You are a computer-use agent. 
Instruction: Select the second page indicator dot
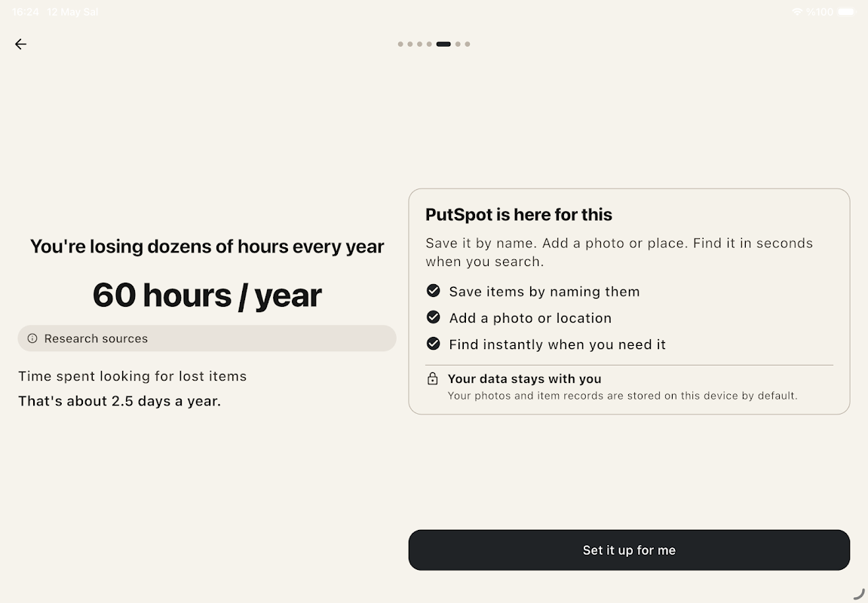(x=410, y=44)
